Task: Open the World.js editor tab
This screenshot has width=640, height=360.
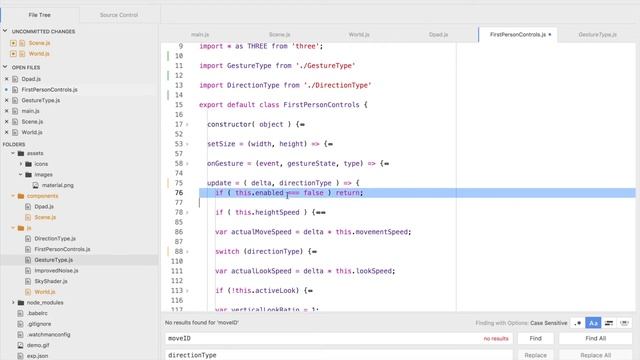Action: coord(359,35)
